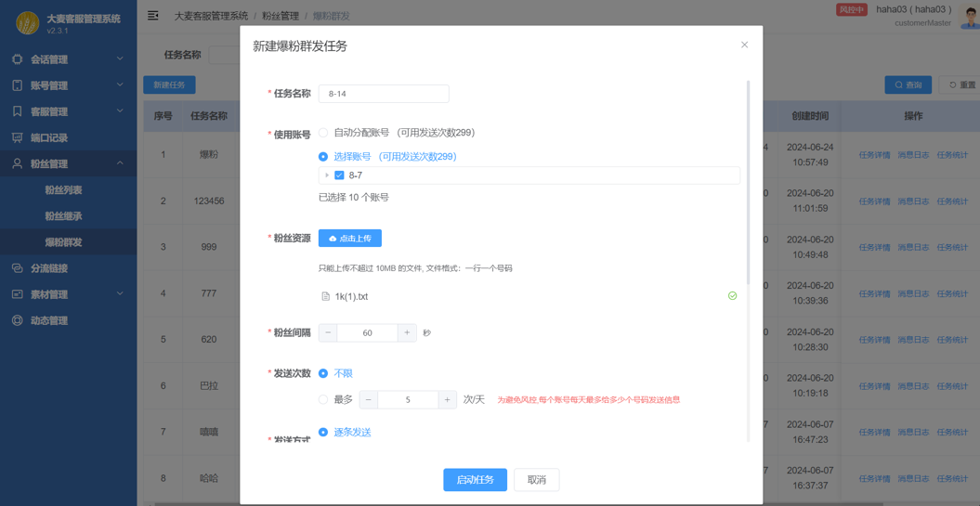Expand the 客服管理 menu chevron
Screen dimensions: 980x506
[x=121, y=111]
